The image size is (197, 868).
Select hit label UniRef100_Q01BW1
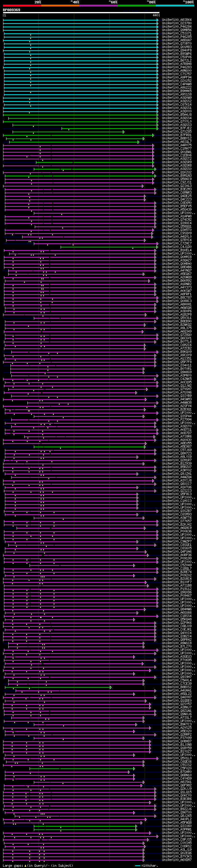pyautogui.click(x=176, y=152)
